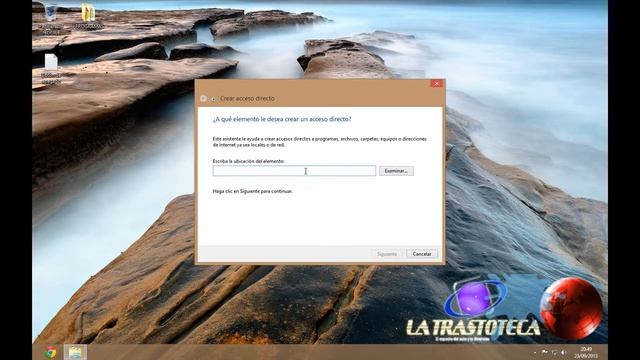This screenshot has height=360, width=640.
Task: Launch Google Chrome from the taskbar
Action: [51, 352]
